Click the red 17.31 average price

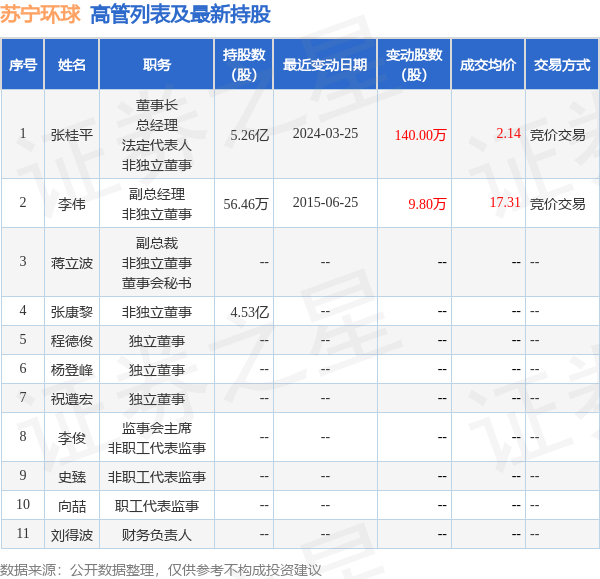(505, 202)
